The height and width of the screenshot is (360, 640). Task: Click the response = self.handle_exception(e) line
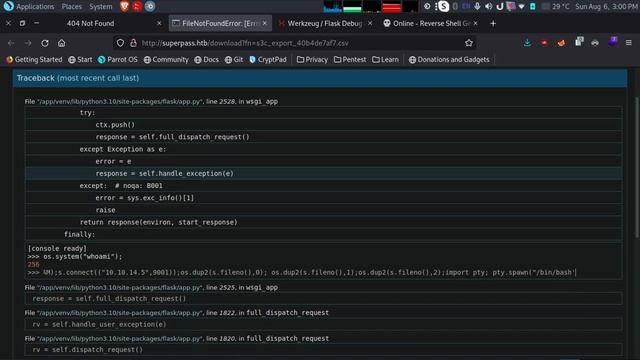[324, 173]
